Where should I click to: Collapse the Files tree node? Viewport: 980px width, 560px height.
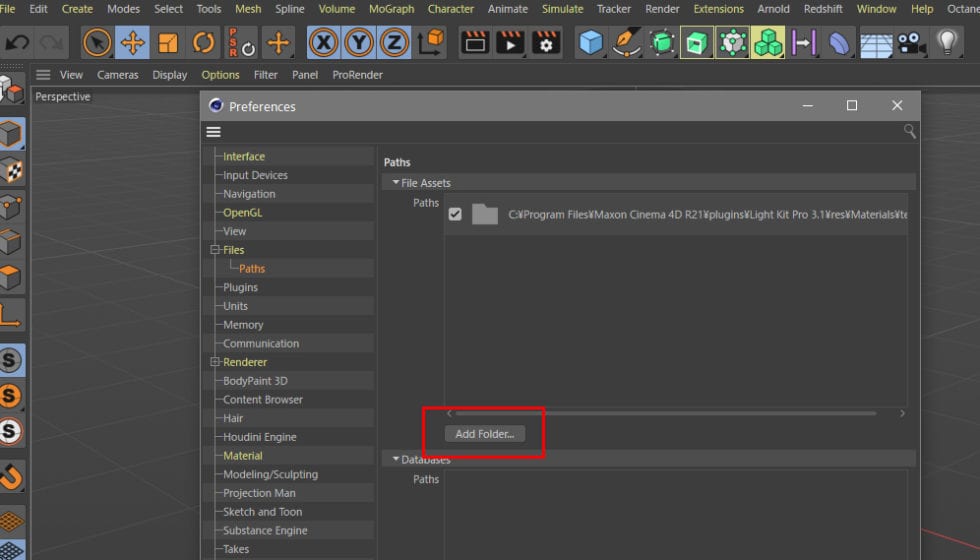point(215,250)
